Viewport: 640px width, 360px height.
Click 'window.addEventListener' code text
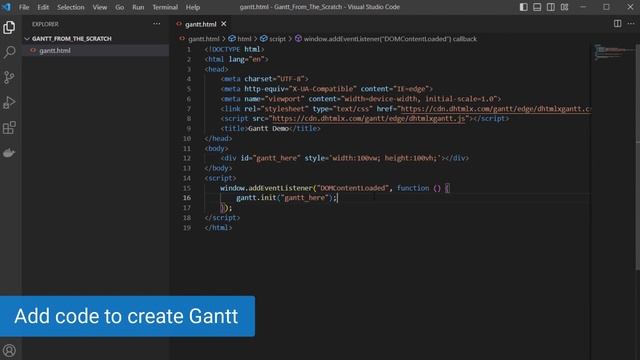click(267, 188)
